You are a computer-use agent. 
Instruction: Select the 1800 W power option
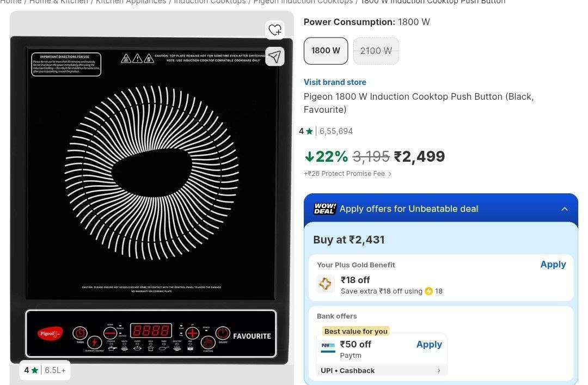tap(326, 51)
